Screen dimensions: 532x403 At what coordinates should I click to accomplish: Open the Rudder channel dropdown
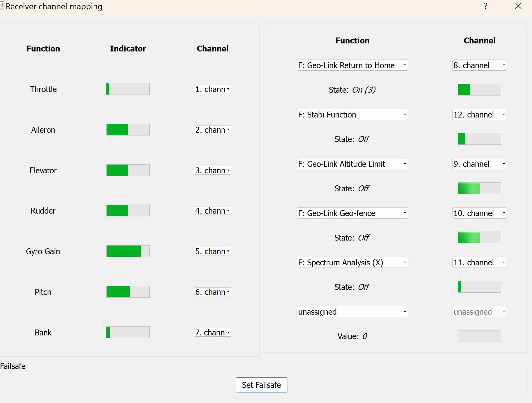tap(213, 211)
